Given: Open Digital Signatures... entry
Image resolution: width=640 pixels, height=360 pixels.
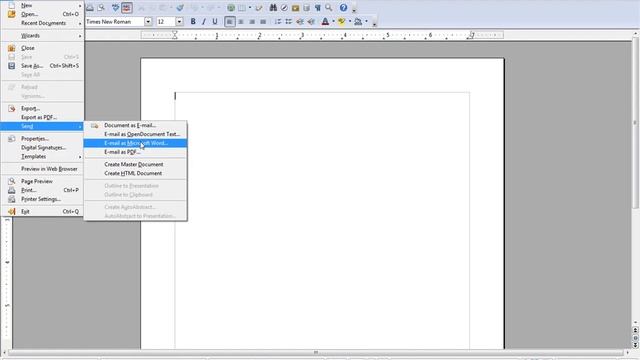Looking at the screenshot, I should [x=42, y=148].
